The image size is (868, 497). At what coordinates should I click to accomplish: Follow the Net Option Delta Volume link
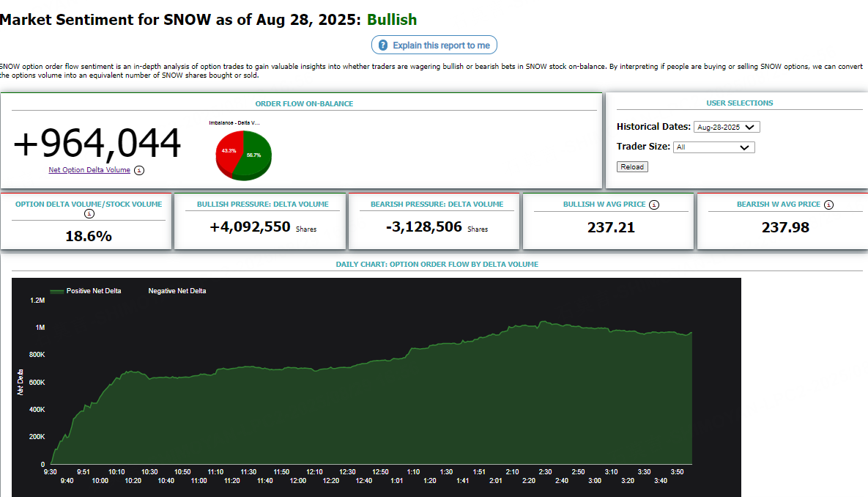[89, 170]
